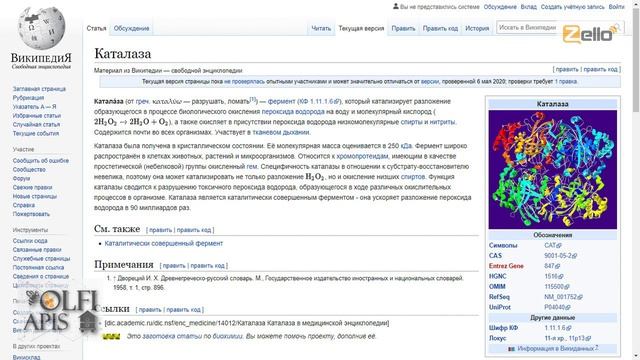
Task: Open the catalase protein structure image
Action: click(553, 169)
